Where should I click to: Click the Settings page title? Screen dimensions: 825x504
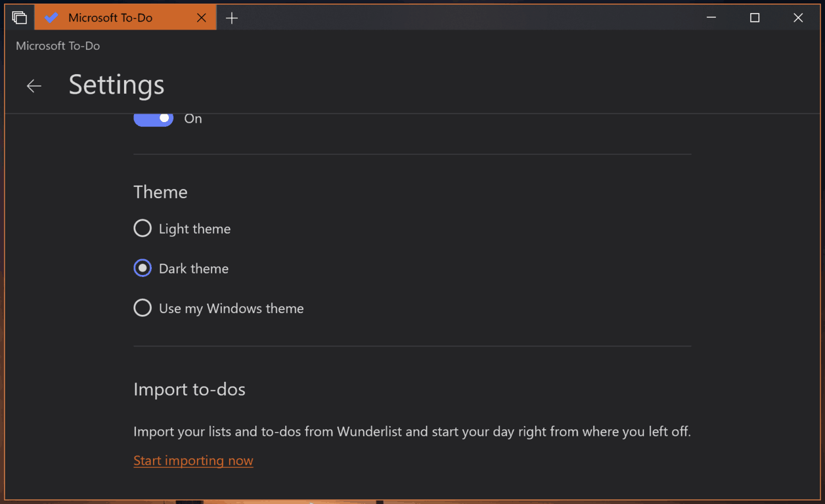pyautogui.click(x=116, y=85)
